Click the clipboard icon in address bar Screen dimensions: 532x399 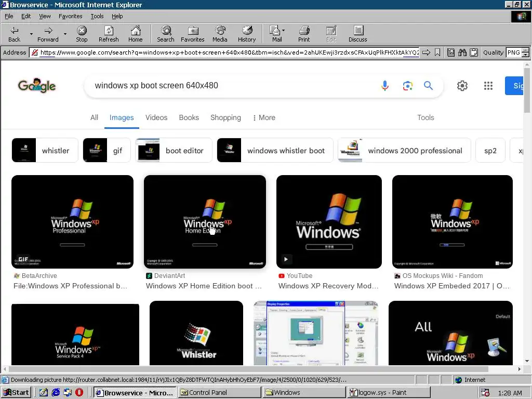pyautogui.click(x=474, y=52)
